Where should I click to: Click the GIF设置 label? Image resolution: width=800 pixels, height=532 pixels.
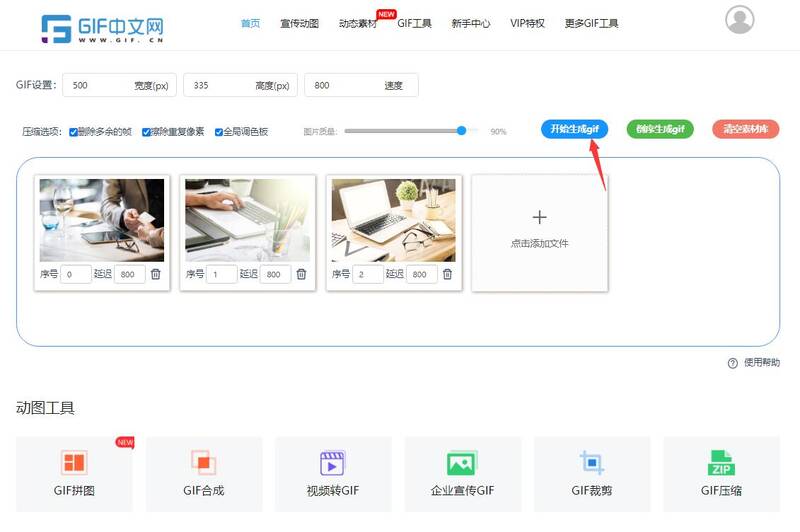[36, 85]
